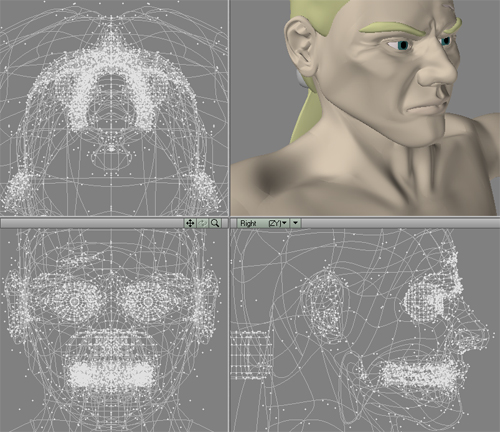Select the teal iris of the character's eye

click(404, 45)
